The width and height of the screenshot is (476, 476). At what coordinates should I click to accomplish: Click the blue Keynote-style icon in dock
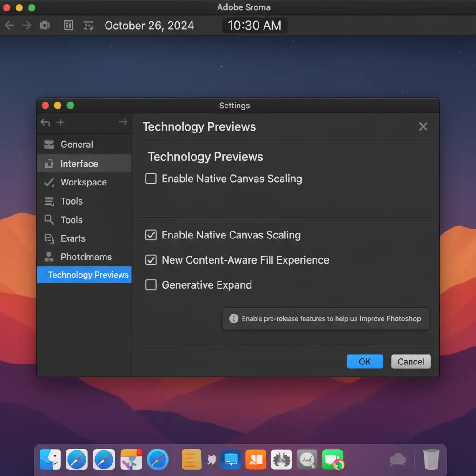(231, 459)
